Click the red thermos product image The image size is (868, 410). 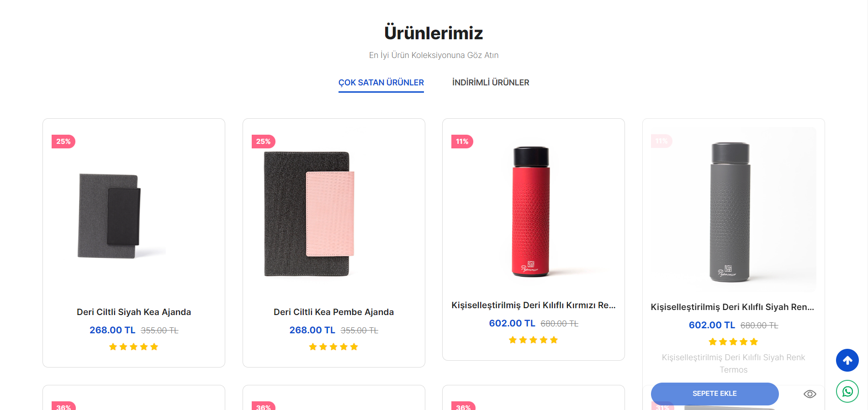531,212
